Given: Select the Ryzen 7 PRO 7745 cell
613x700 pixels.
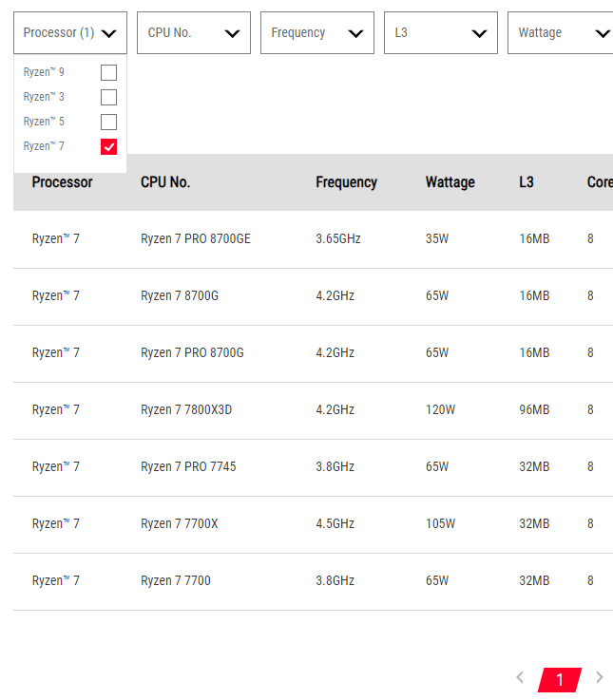Looking at the screenshot, I should pyautogui.click(x=188, y=467).
